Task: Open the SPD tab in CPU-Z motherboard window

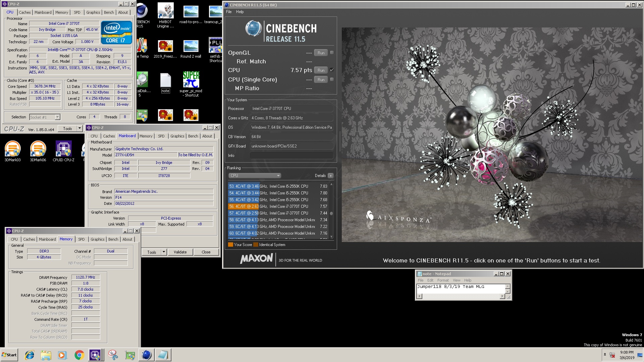Action: coord(161,136)
